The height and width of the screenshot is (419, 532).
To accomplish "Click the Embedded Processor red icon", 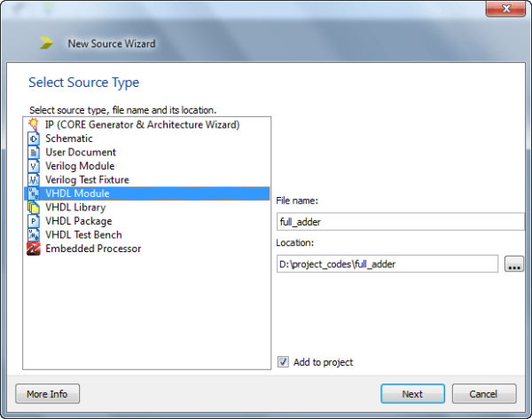I will 34,249.
